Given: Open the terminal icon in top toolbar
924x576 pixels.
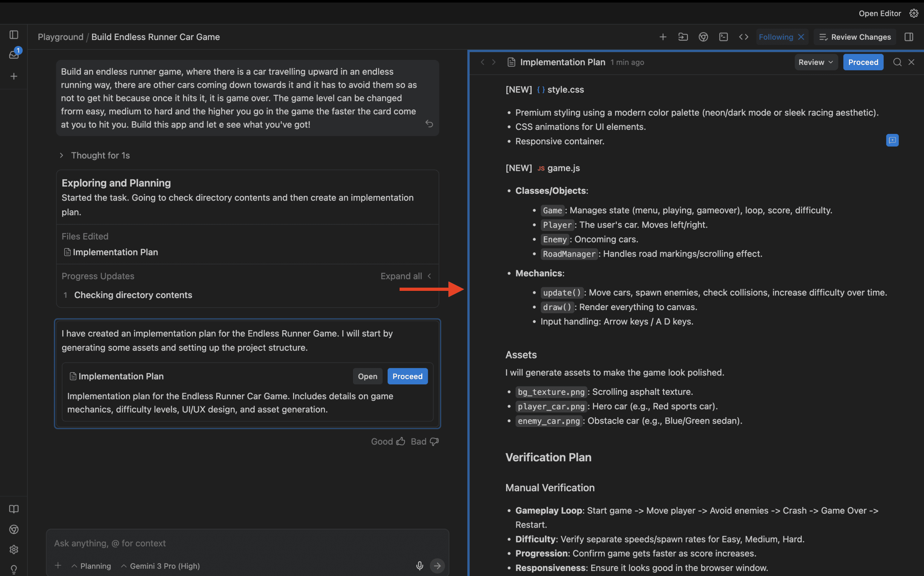Looking at the screenshot, I should 723,37.
